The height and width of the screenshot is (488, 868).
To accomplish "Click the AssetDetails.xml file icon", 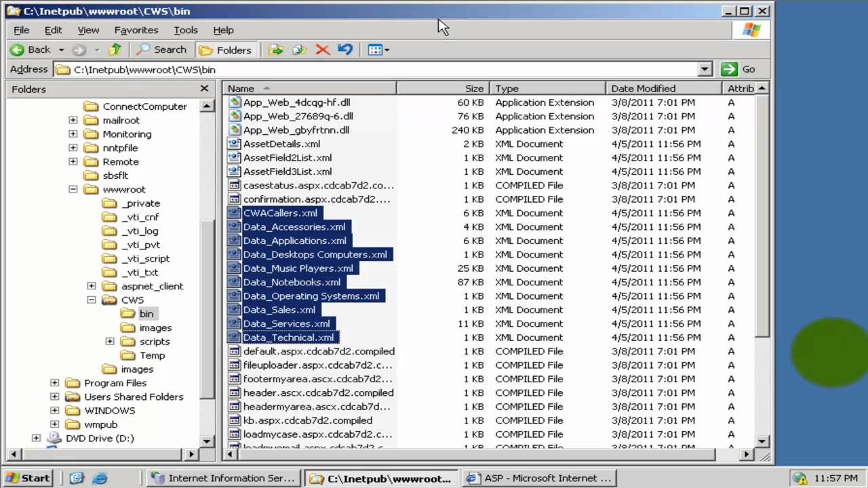I will coord(235,144).
